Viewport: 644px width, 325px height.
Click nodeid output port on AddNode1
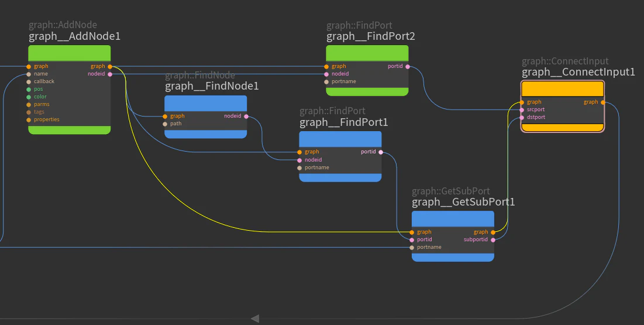(x=110, y=74)
